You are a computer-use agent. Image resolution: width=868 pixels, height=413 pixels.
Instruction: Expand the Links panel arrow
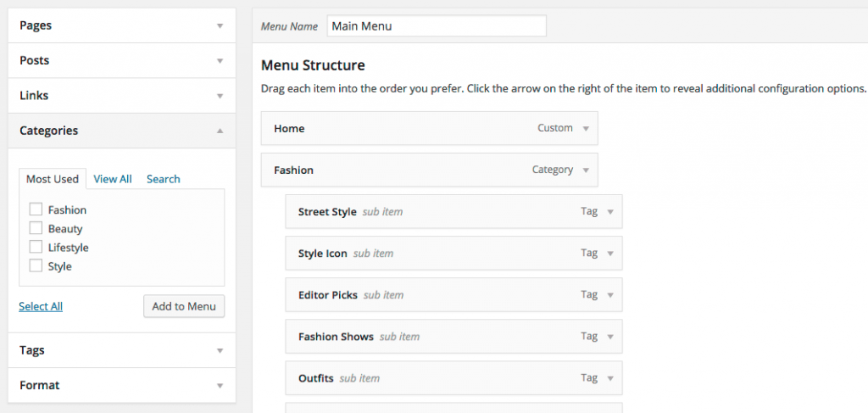point(220,96)
